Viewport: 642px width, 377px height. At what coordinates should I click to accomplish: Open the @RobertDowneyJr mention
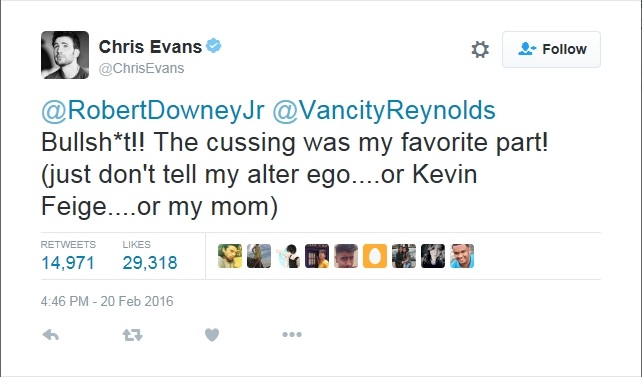click(153, 110)
